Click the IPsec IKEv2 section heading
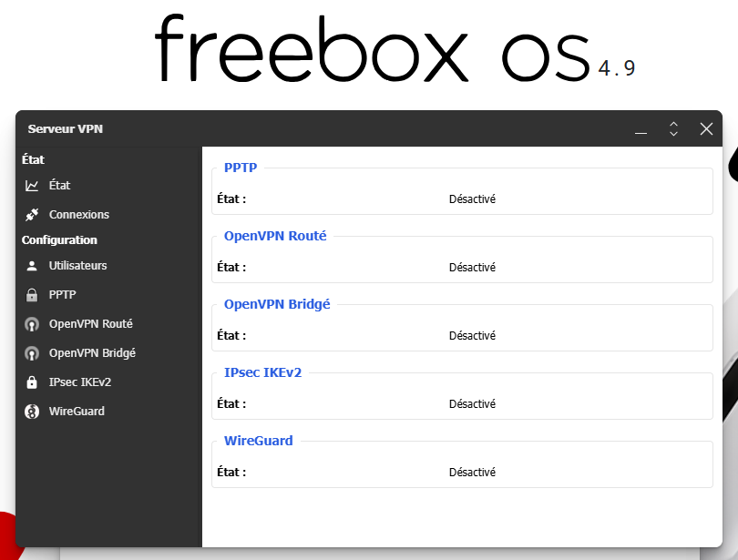Viewport: 738px width, 560px height. click(262, 372)
